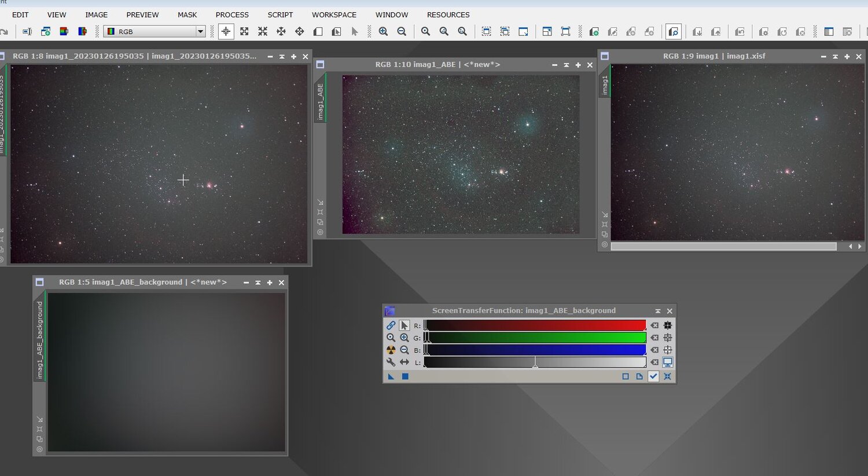Screen dimensions: 868x476
Task: Click the wrench icon in ScreenTransferFunction
Action: coord(391,363)
